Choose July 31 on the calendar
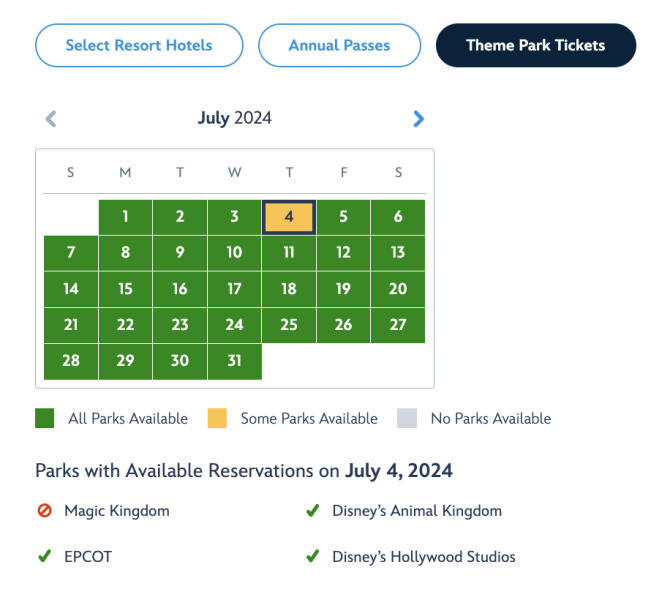 pos(234,361)
